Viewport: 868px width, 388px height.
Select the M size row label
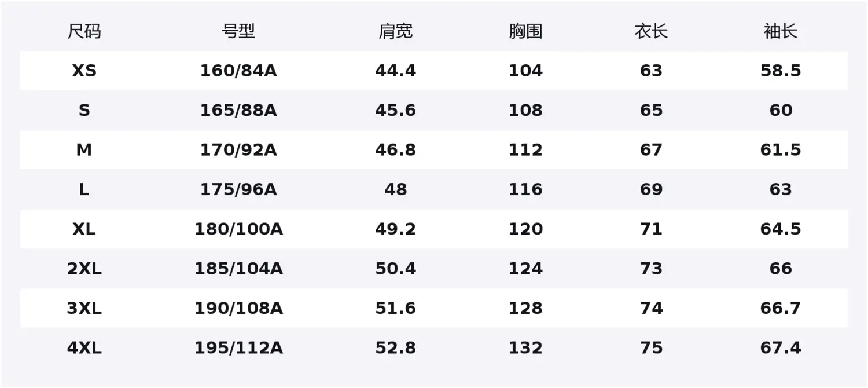[84, 150]
